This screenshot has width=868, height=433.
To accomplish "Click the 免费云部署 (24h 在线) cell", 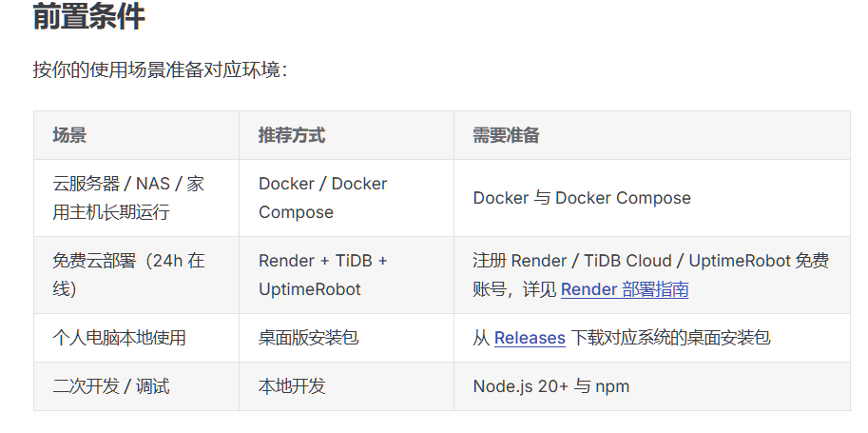I will 136,275.
